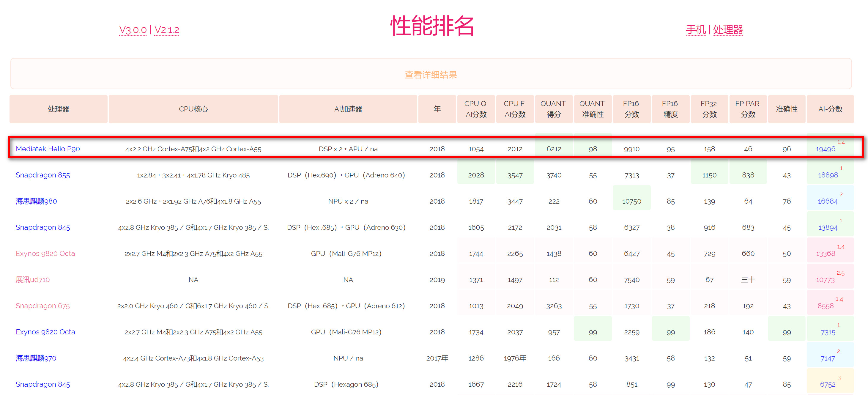Select the 'DSP (Hexagon 685)' accelerator cell
This screenshot has height=395, width=868.
pyautogui.click(x=346, y=384)
